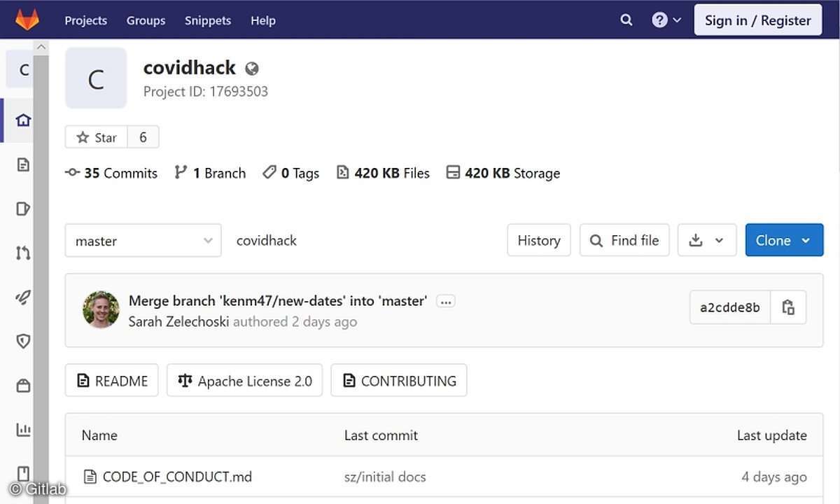840x504 pixels.
Task: View the 35 Commits link
Action: click(x=111, y=173)
